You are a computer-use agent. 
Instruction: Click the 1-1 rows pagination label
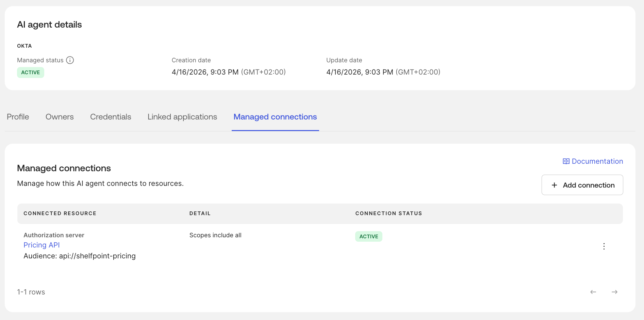click(x=31, y=292)
